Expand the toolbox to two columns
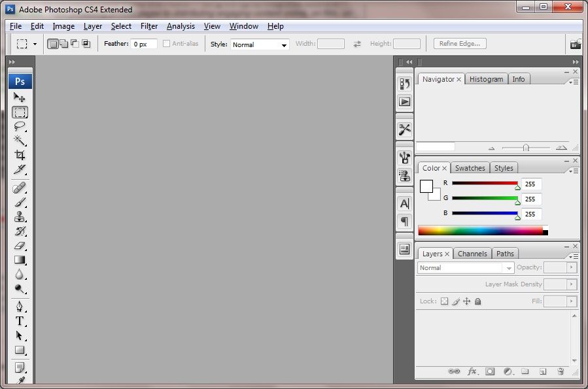The image size is (588, 389). coord(12,62)
